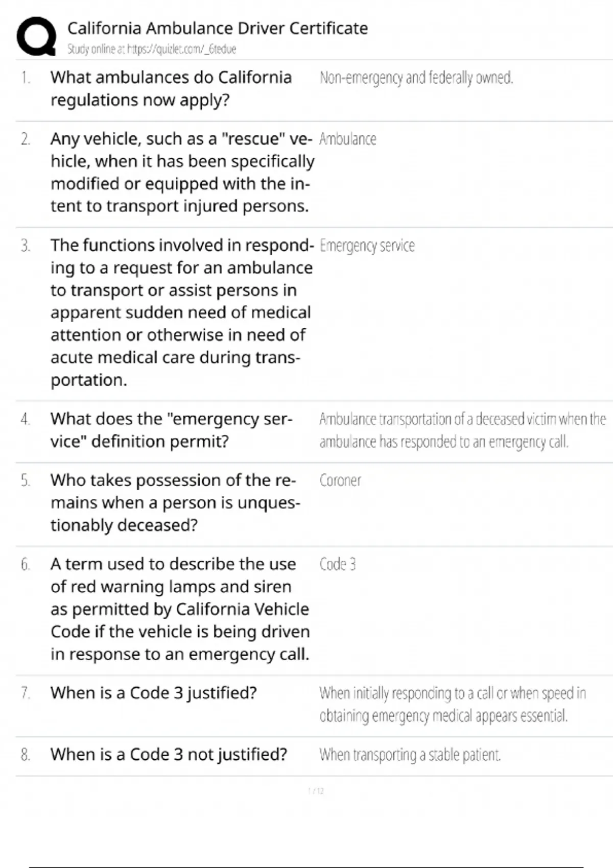Open the quizlet.com study link

152,50
